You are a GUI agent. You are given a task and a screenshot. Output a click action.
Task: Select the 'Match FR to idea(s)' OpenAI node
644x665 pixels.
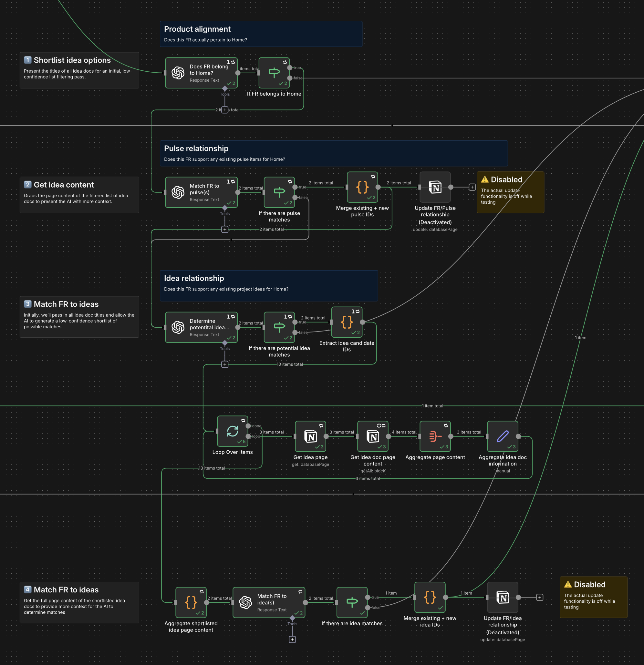268,603
